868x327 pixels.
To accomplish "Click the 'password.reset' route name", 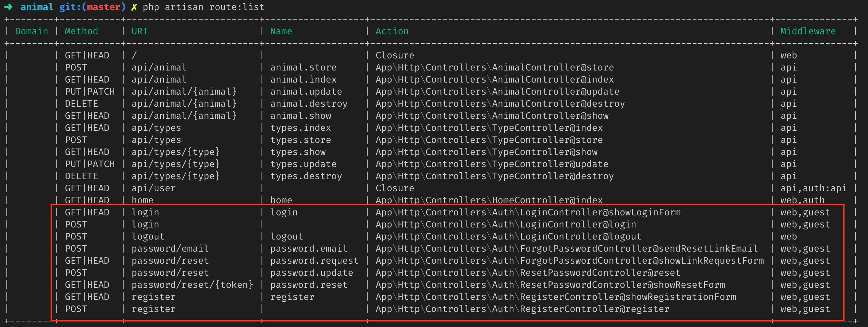I will (x=309, y=285).
